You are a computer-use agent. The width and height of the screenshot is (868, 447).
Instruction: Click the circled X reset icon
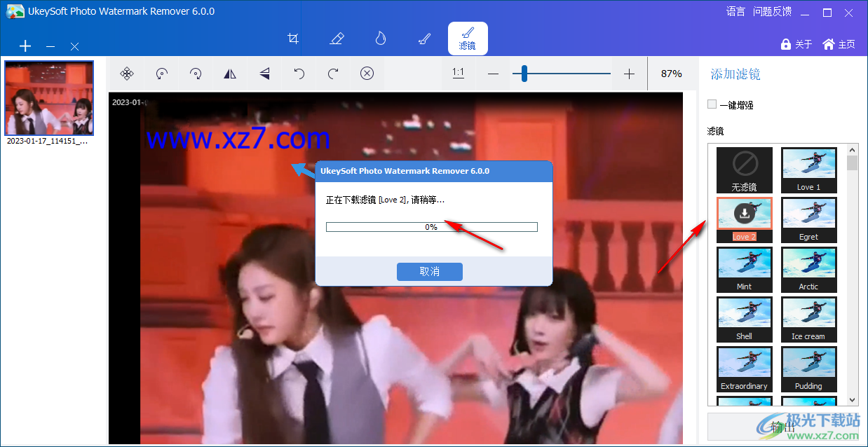click(x=367, y=74)
